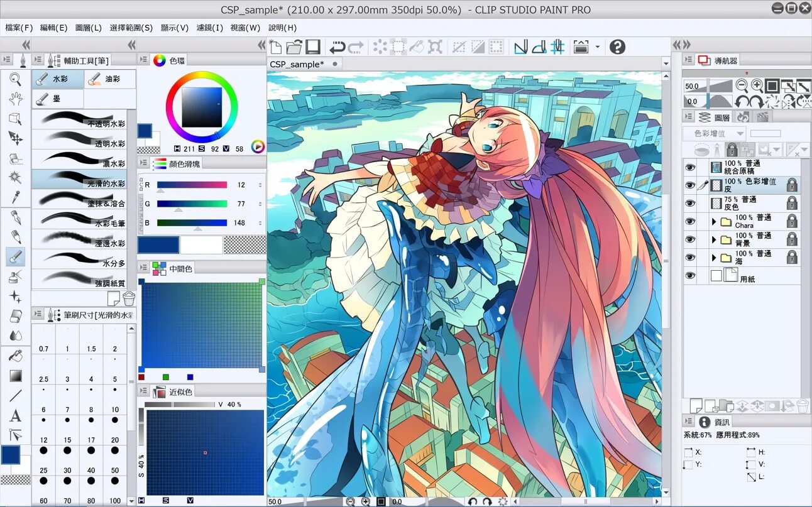The height and width of the screenshot is (507, 812).
Task: Expand the Chara layer folder
Action: click(714, 222)
